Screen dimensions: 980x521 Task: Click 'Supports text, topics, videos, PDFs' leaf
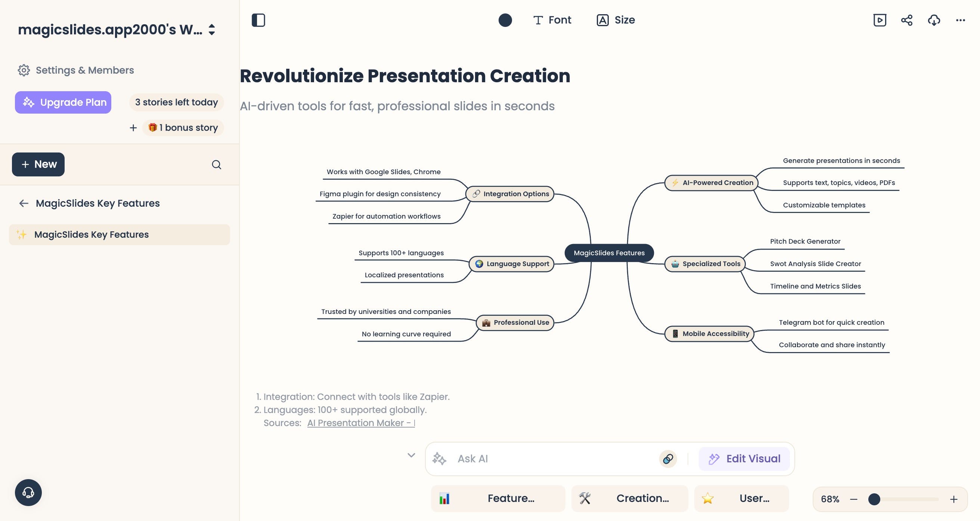coord(838,182)
